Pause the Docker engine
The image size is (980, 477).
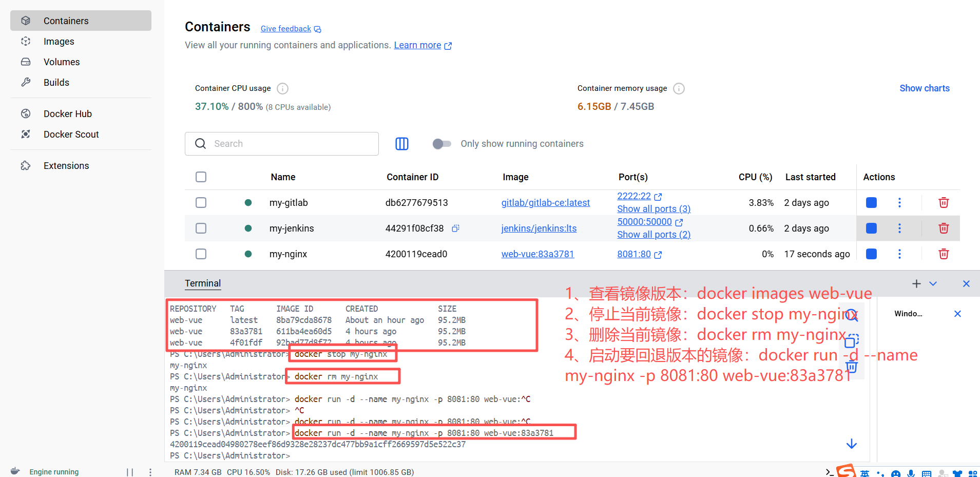pyautogui.click(x=130, y=472)
